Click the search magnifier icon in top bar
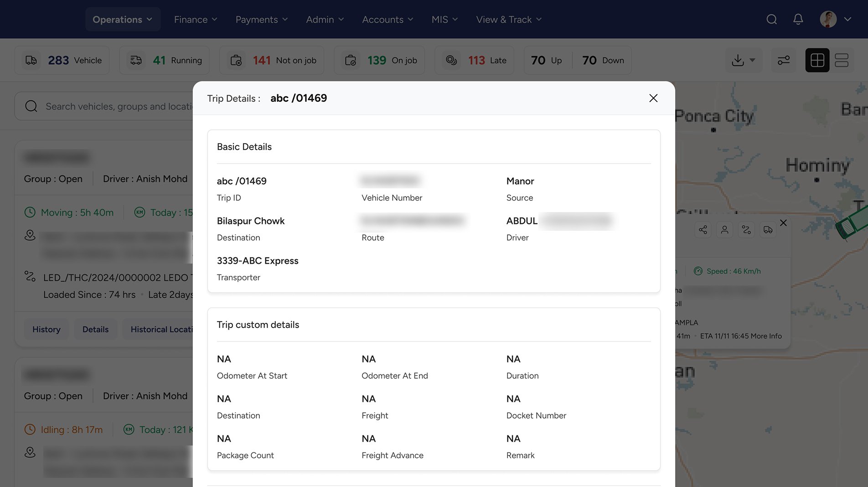Viewport: 868px width, 487px height. click(771, 19)
